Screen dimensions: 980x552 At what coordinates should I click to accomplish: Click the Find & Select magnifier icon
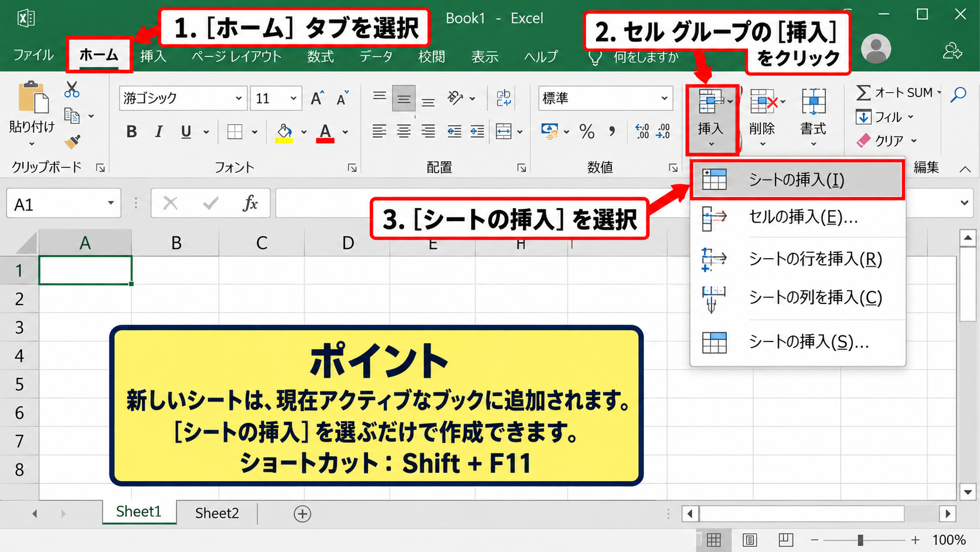point(958,94)
